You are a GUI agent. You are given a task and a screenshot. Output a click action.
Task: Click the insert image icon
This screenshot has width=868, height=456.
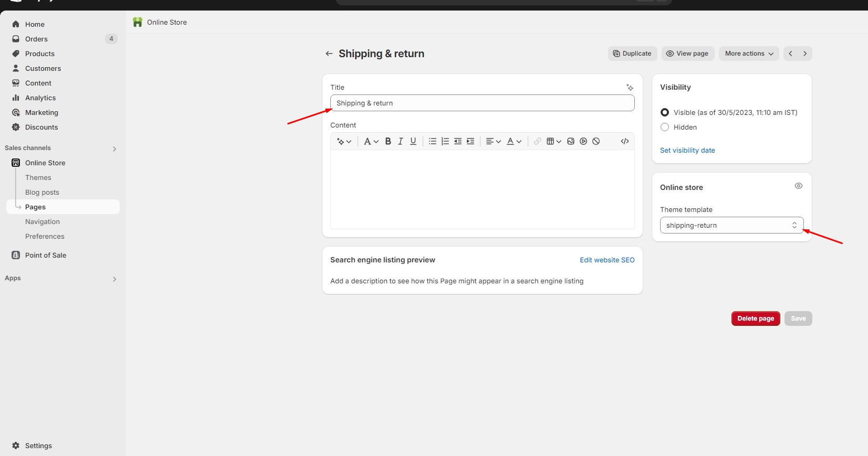pos(571,141)
